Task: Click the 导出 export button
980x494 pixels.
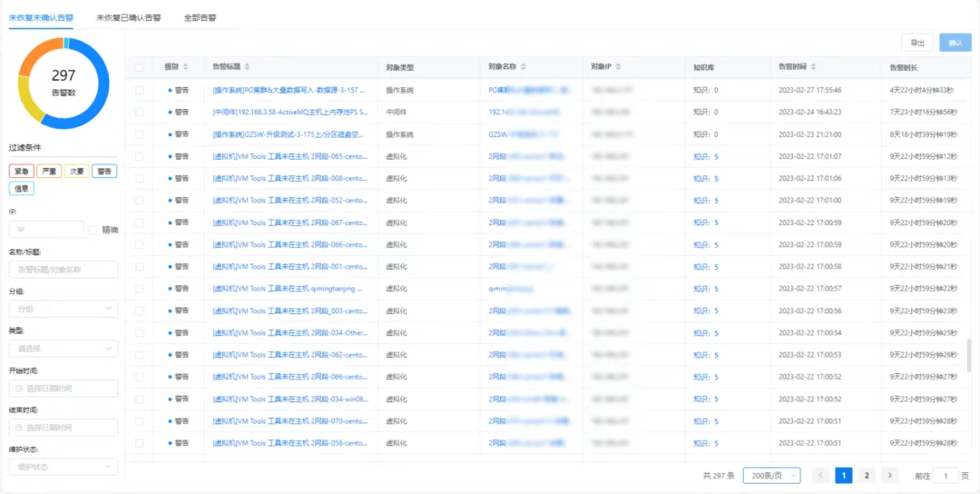Action: [x=917, y=43]
